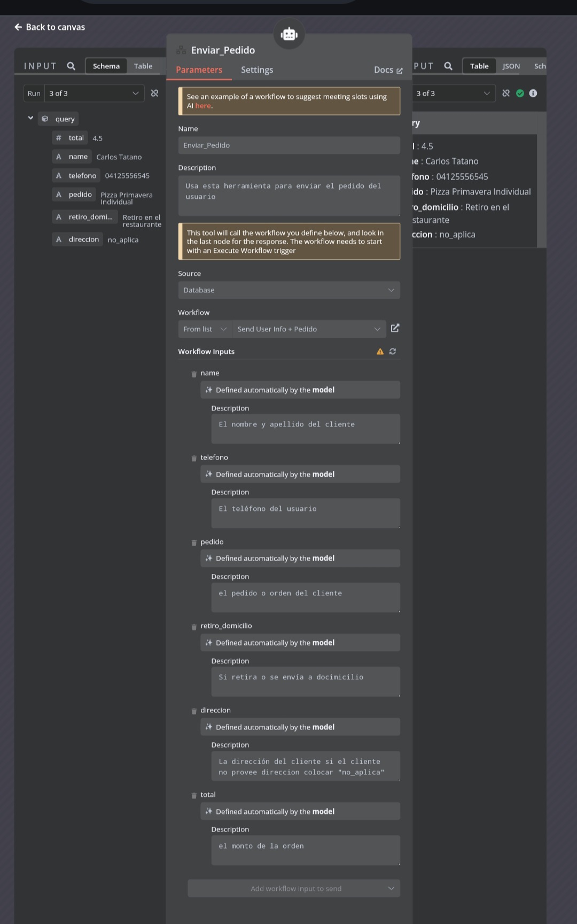Image resolution: width=577 pixels, height=924 pixels.
Task: Switch the INPUT panel to Schema view
Action: (106, 66)
